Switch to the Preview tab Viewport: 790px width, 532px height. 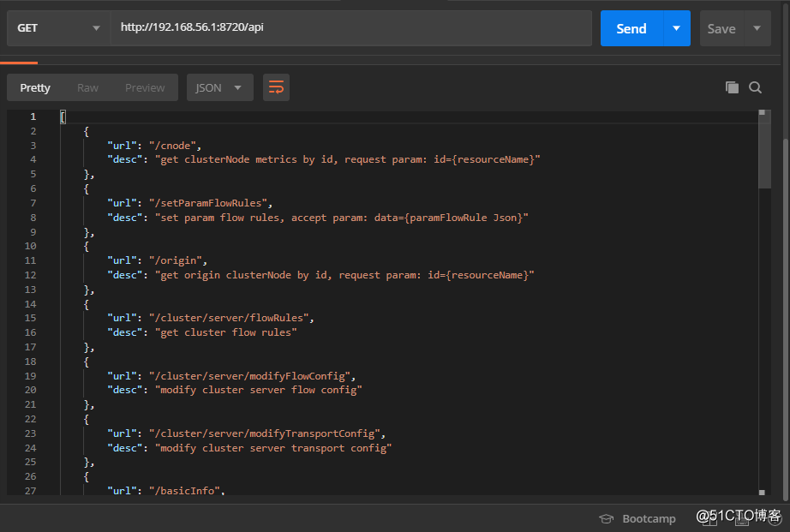tap(145, 87)
